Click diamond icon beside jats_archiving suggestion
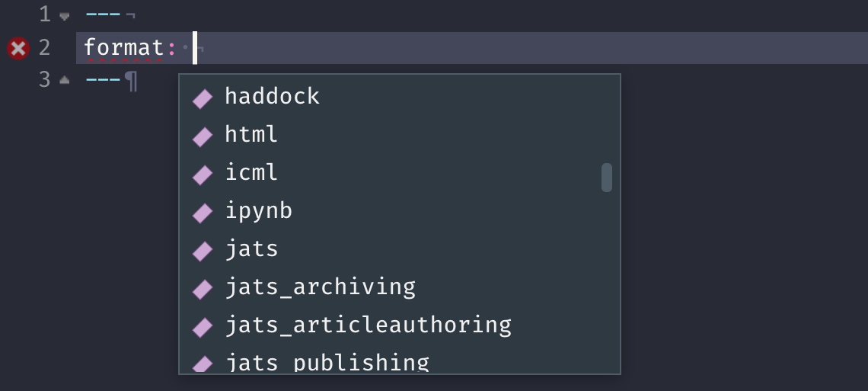The image size is (868, 391). (203, 289)
